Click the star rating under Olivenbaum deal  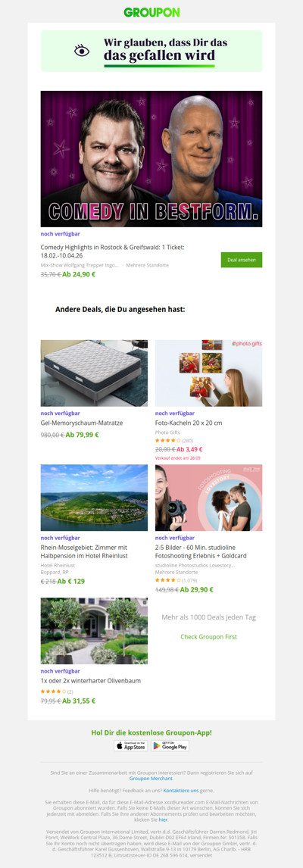(x=53, y=692)
